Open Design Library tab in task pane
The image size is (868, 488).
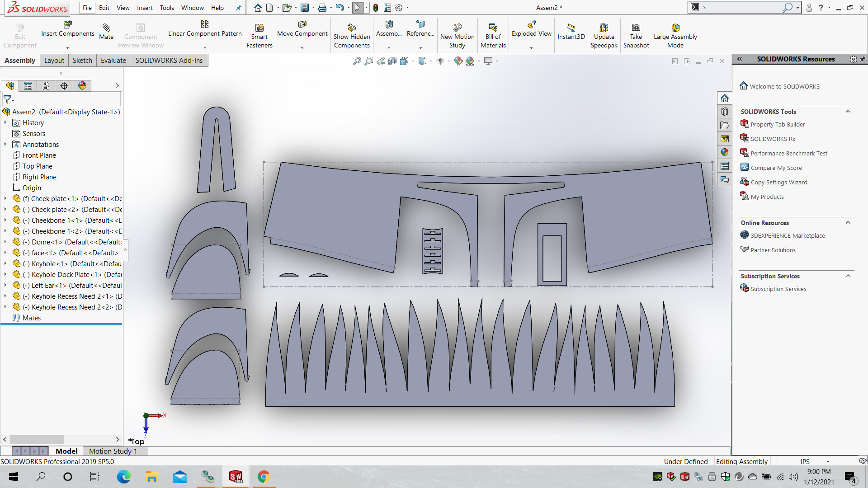click(x=725, y=112)
